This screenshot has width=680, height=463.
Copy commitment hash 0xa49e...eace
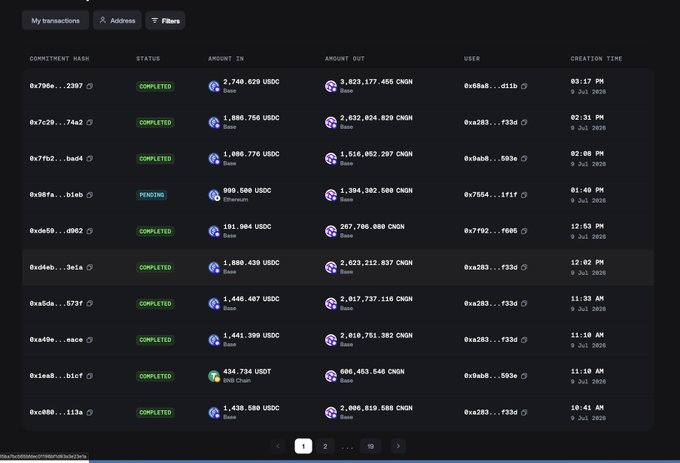[89, 340]
